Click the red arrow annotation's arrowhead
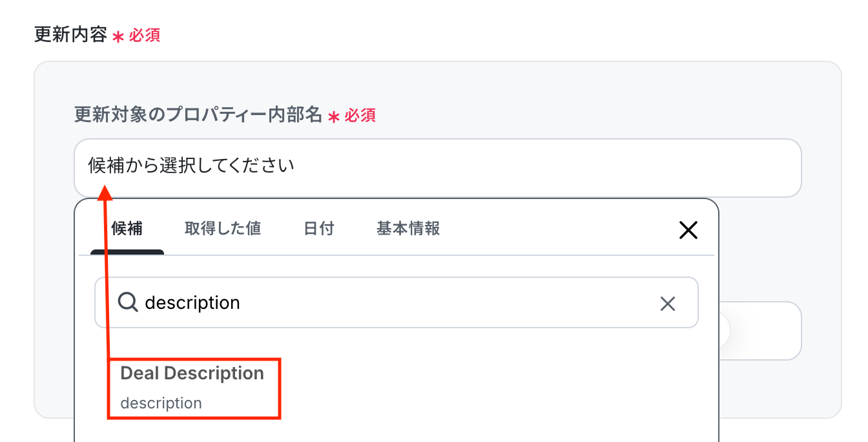This screenshot has width=868, height=442. pos(105,191)
